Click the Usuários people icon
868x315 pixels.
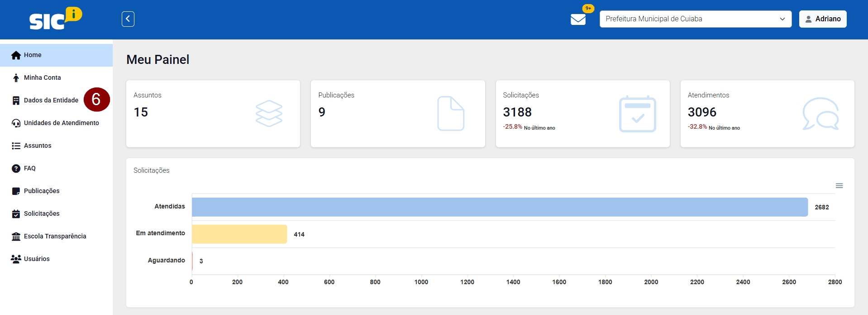(16, 259)
